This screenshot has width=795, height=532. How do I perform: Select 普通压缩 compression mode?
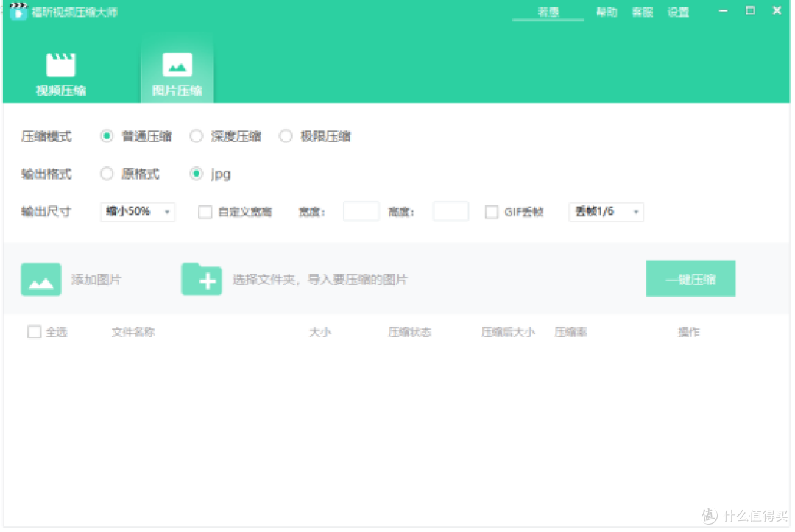[x=107, y=136]
